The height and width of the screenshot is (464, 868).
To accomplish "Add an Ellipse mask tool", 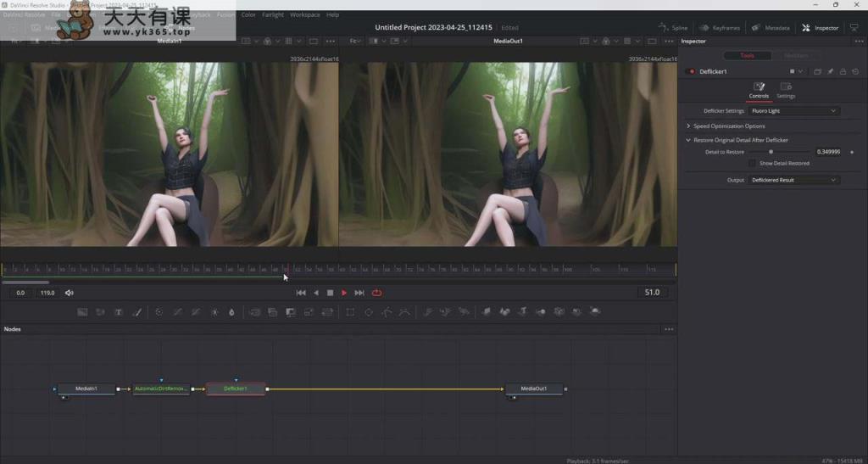I will [x=368, y=311].
